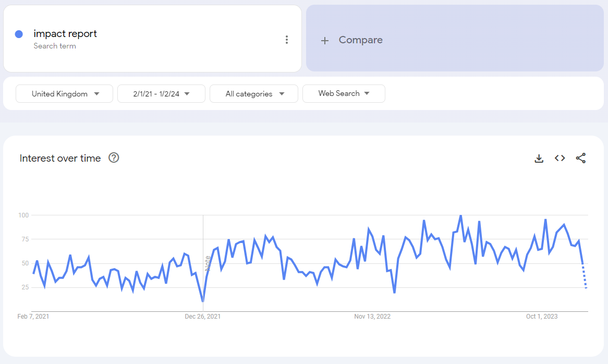The width and height of the screenshot is (608, 364).
Task: Click the 50 value on the y-axis
Action: point(25,263)
